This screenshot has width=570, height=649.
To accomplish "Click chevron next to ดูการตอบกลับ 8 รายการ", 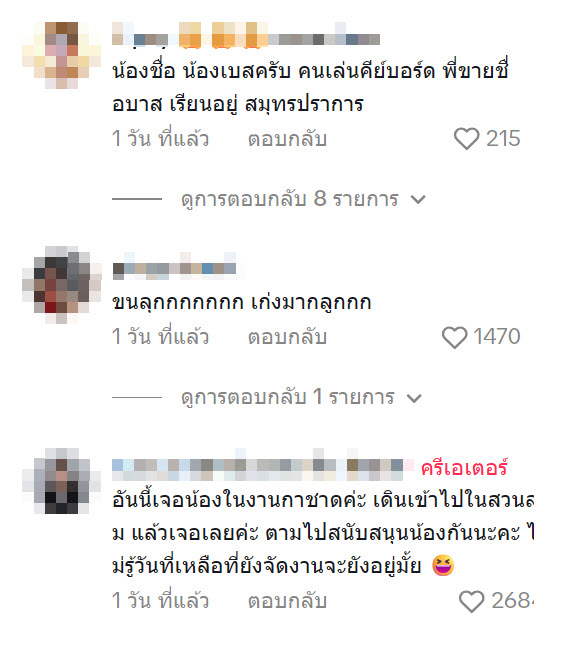I will tap(418, 200).
